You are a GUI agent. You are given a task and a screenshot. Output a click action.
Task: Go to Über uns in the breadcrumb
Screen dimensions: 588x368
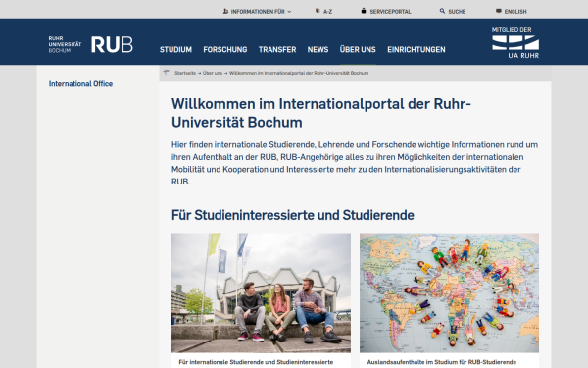213,73
